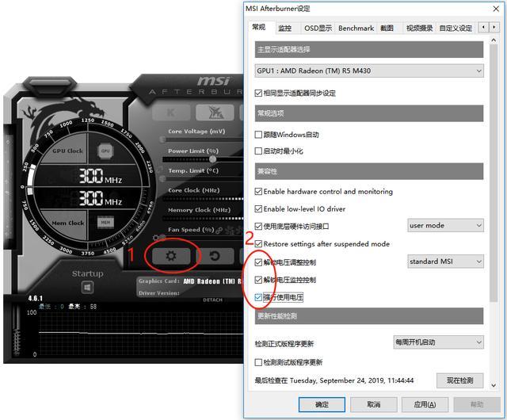Click scrollbar down arrow in settings

(x=493, y=385)
